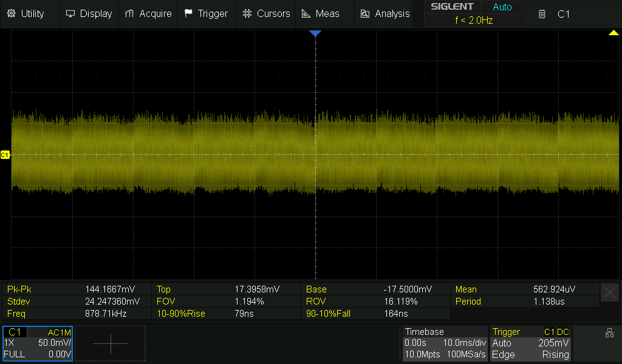Select the 16.119% ROV value

401,302
